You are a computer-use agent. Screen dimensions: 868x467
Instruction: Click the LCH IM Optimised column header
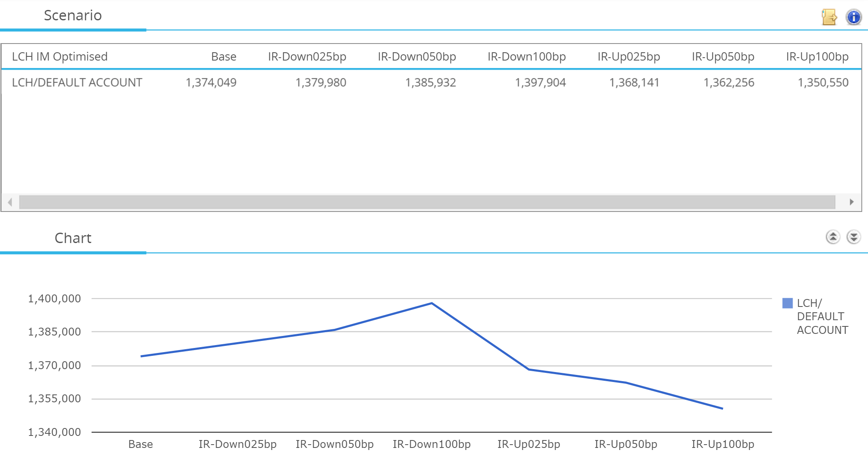[x=60, y=56]
